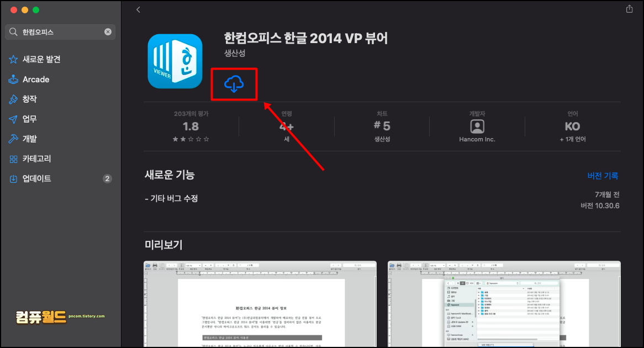Select 개발 in sidebar
644x348 pixels.
pos(30,139)
